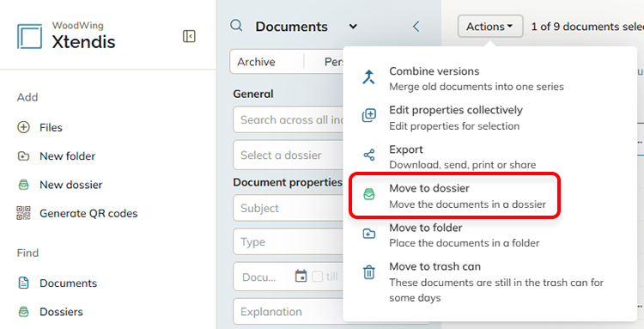
Task: Switch to the Archive tab
Action: tap(256, 62)
